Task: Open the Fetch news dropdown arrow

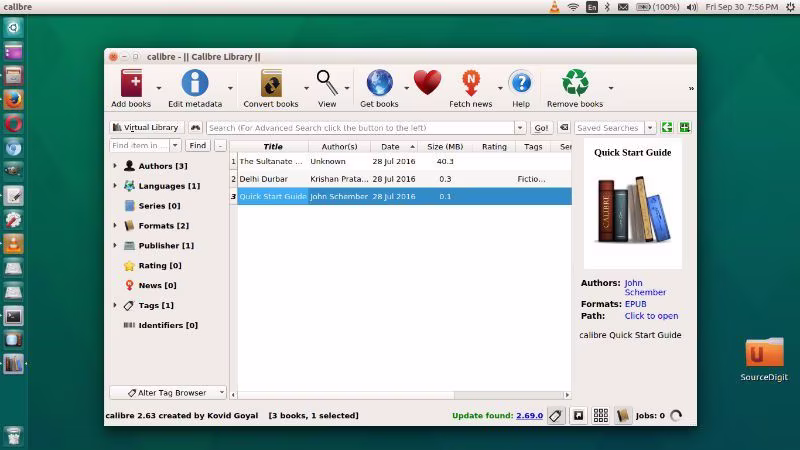Action: 500,88
